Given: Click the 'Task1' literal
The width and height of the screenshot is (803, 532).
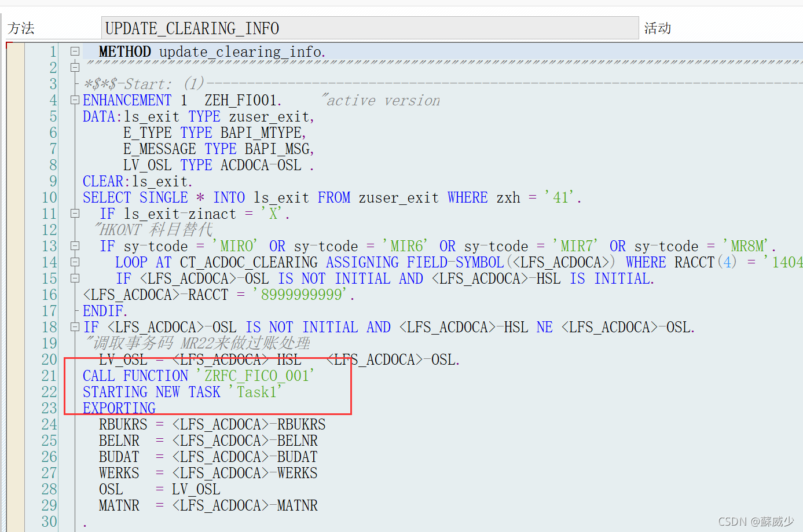Looking at the screenshot, I should point(255,392).
